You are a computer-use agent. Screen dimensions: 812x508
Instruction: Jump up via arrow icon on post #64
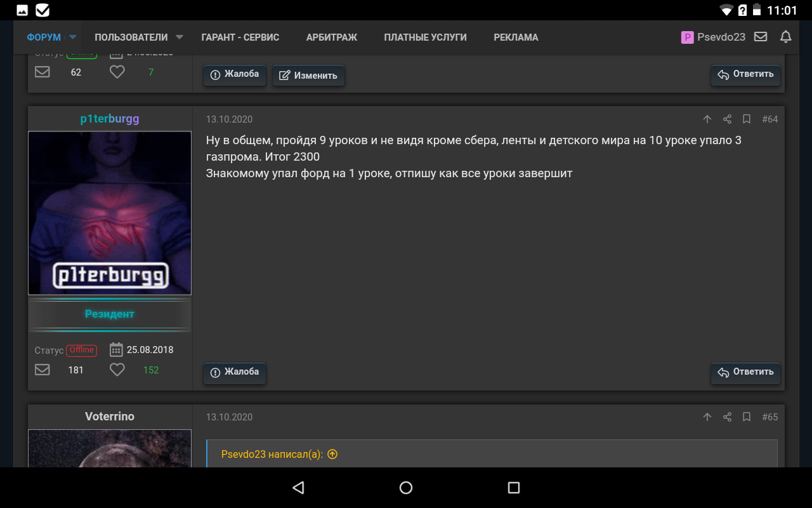[x=707, y=119]
